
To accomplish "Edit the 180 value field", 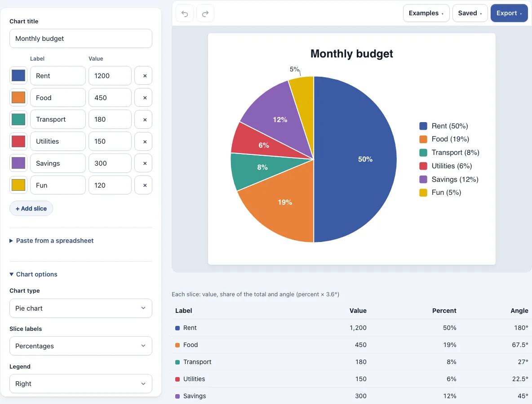I will pos(110,119).
